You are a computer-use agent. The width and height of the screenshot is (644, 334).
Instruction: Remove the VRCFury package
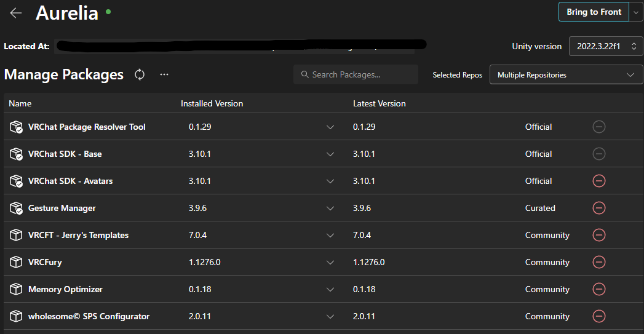(x=599, y=262)
